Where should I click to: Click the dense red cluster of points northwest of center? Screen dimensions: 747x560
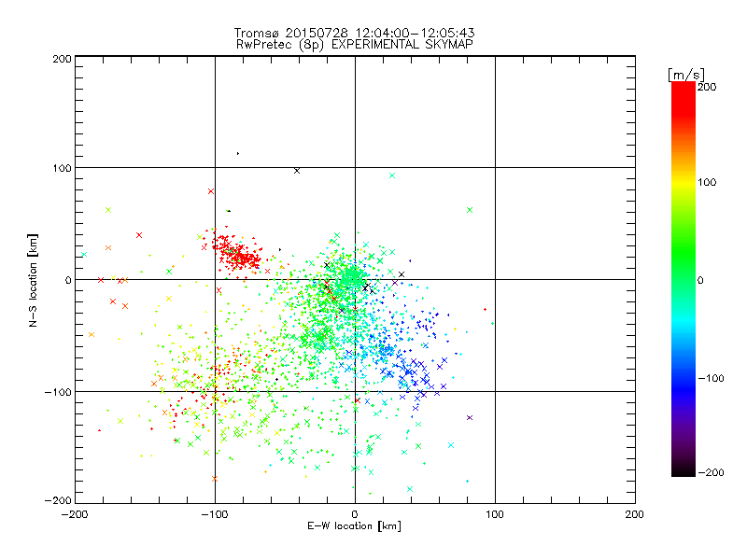pos(237,253)
